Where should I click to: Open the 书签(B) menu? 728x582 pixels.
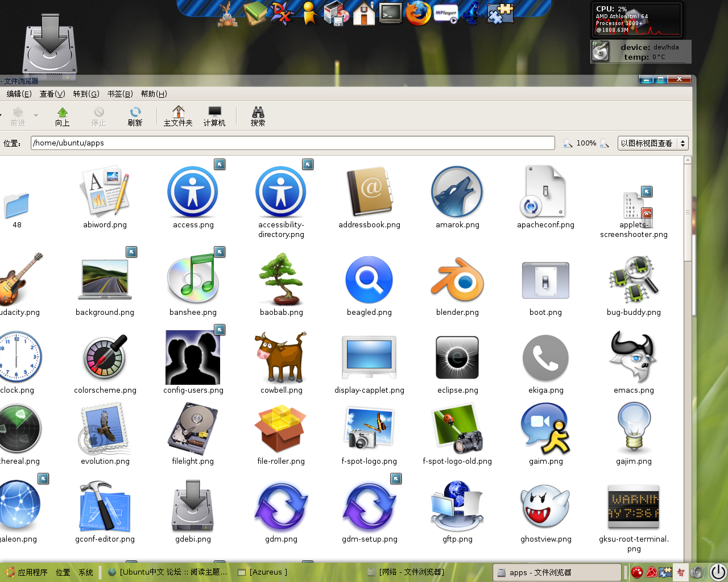120,94
